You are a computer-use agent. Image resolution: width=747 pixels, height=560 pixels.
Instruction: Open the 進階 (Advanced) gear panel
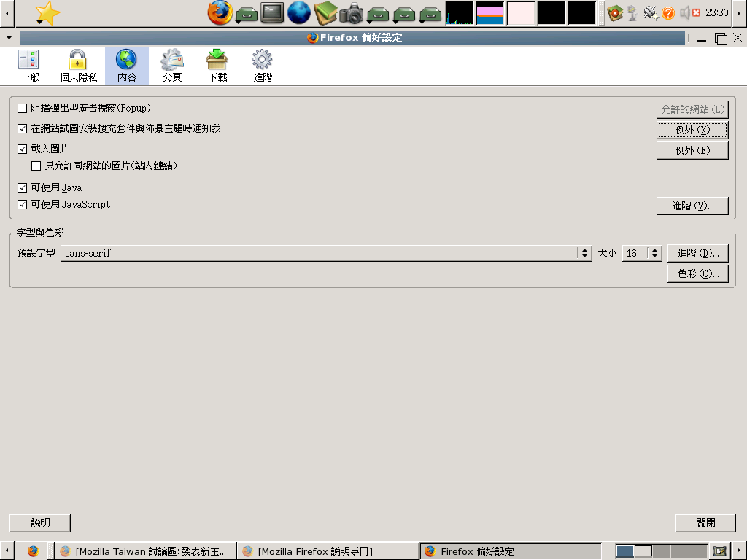(x=263, y=66)
